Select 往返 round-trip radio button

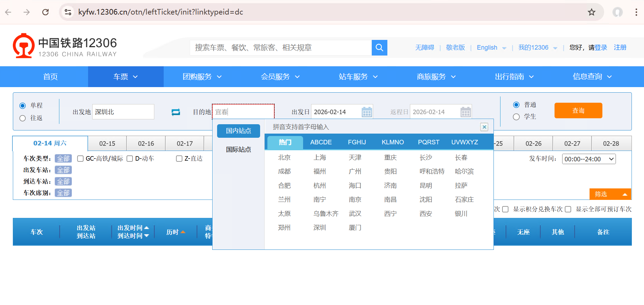tap(23, 118)
